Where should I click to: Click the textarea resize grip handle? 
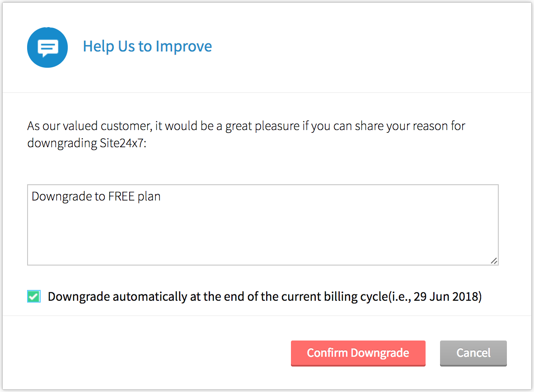pos(494,261)
